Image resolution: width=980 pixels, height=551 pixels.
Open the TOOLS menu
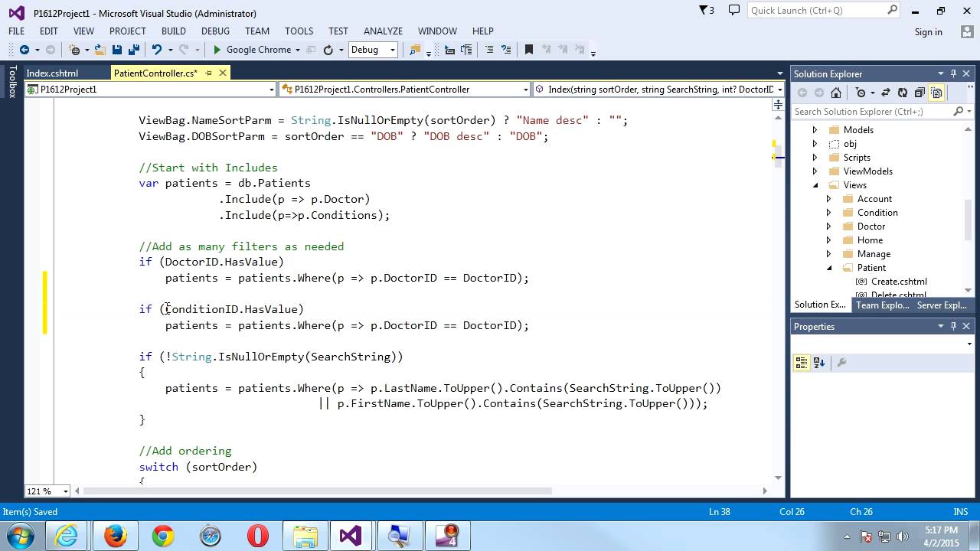click(299, 31)
